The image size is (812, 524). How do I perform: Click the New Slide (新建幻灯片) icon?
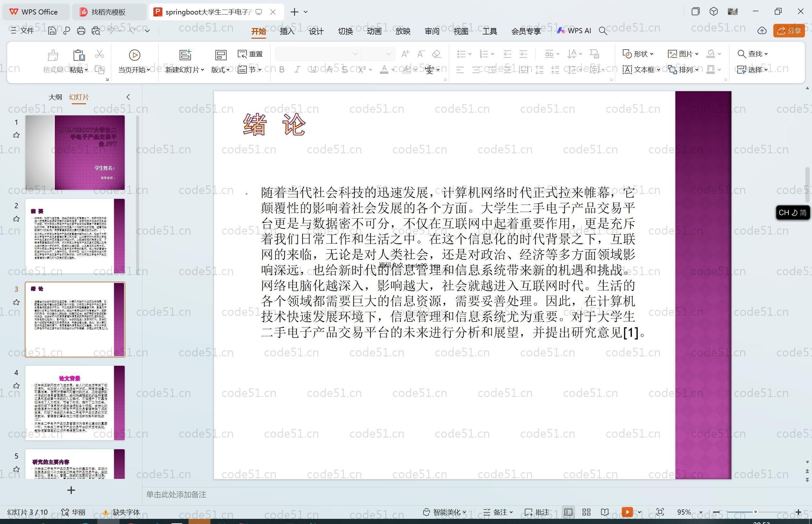pyautogui.click(x=185, y=55)
